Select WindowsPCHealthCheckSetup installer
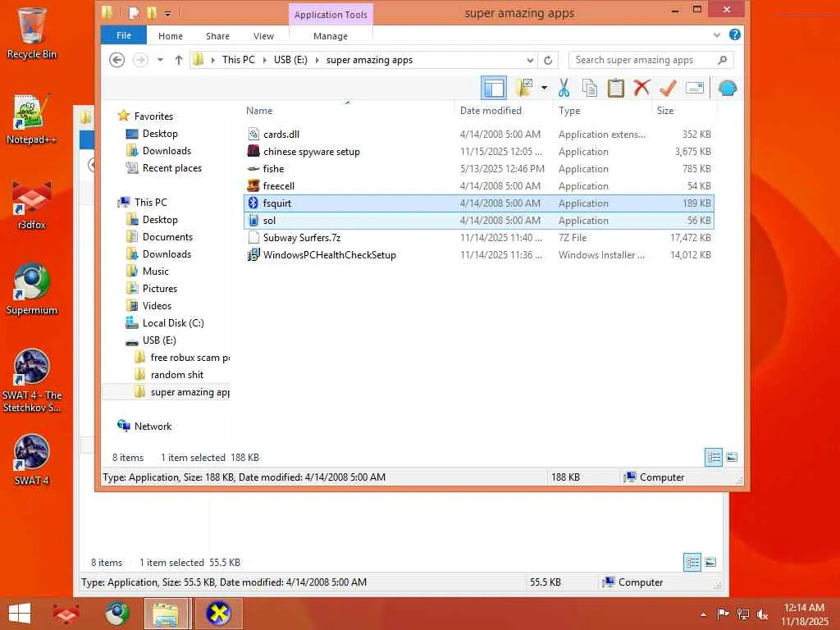 478,254
